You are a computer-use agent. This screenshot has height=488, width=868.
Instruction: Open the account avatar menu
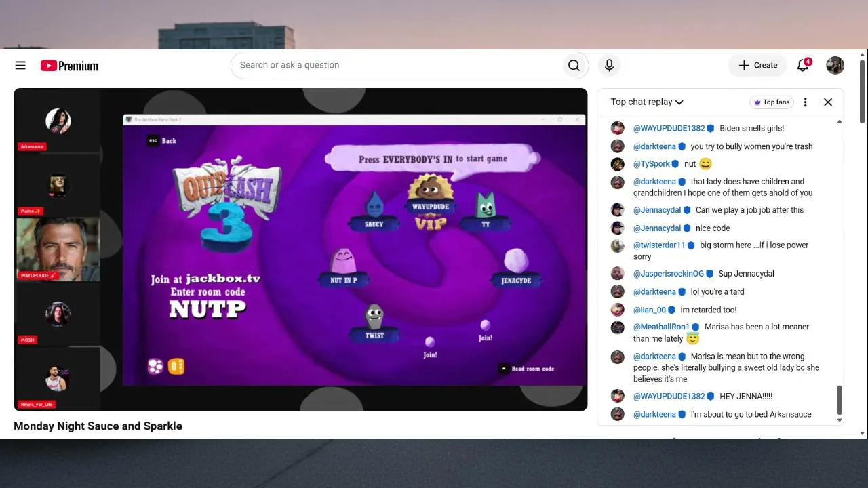coord(835,65)
